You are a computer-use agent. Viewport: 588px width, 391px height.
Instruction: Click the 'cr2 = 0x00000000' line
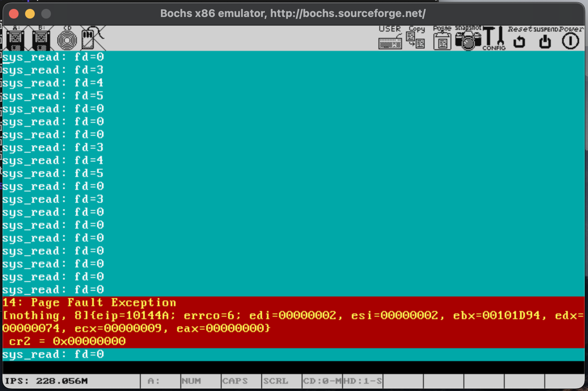(x=68, y=341)
